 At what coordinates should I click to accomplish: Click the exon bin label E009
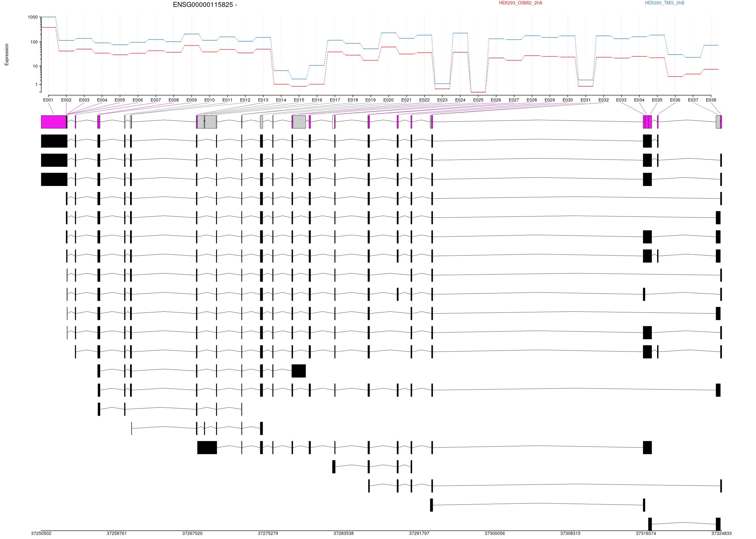pyautogui.click(x=191, y=100)
